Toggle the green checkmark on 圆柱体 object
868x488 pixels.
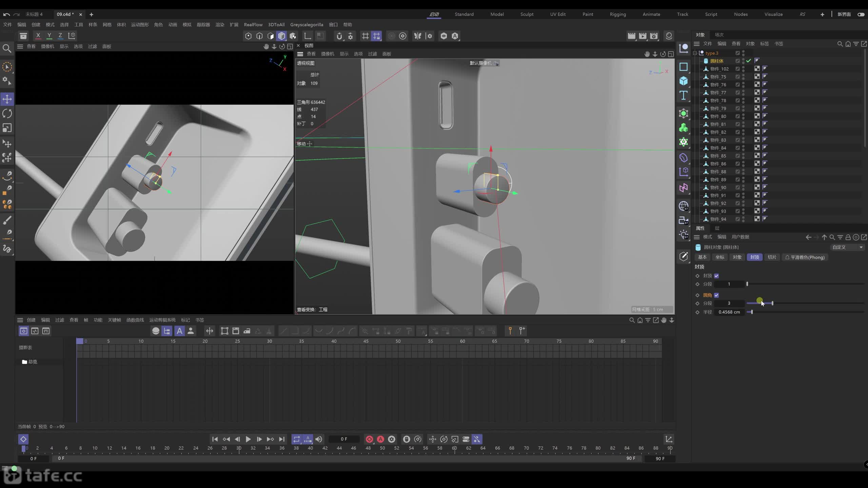749,61
